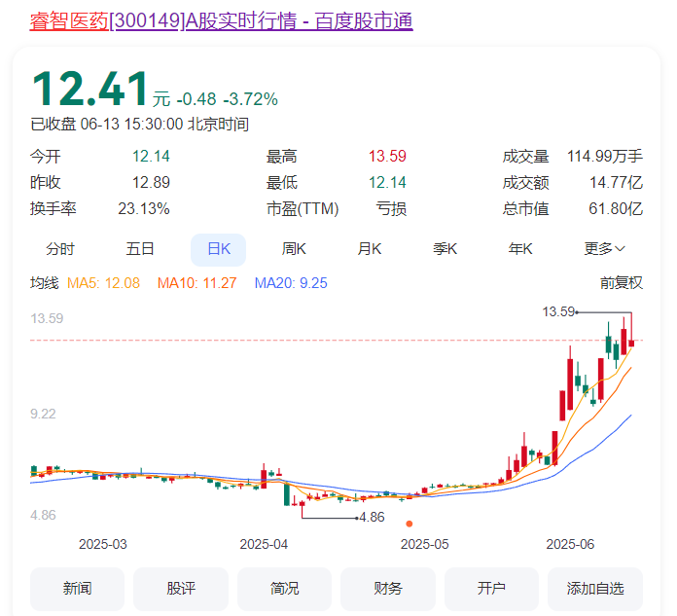Viewport: 677px width, 616px height.
Task: Select the 日K chart tab
Action: [x=219, y=250]
